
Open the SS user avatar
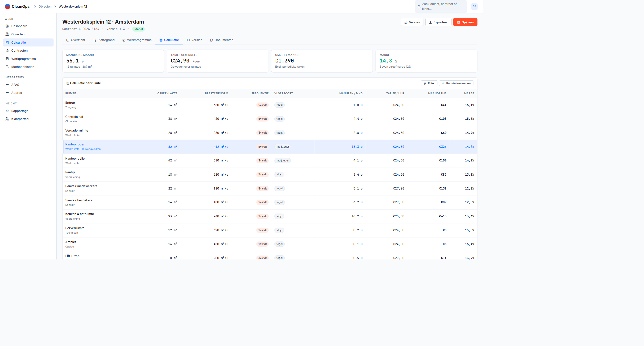(474, 7)
